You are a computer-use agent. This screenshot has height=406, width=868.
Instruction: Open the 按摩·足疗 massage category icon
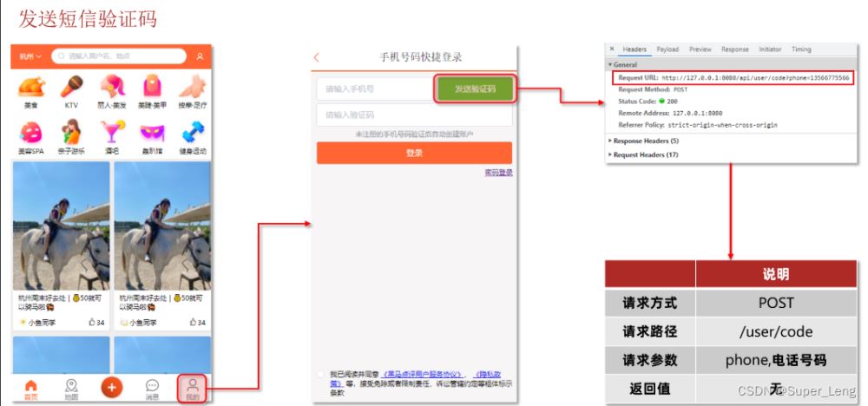pos(193,88)
